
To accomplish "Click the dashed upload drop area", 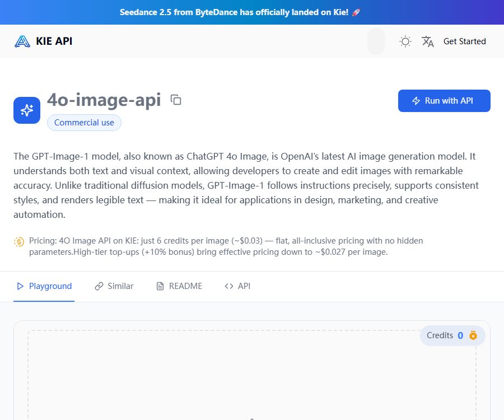I will click(x=252, y=376).
